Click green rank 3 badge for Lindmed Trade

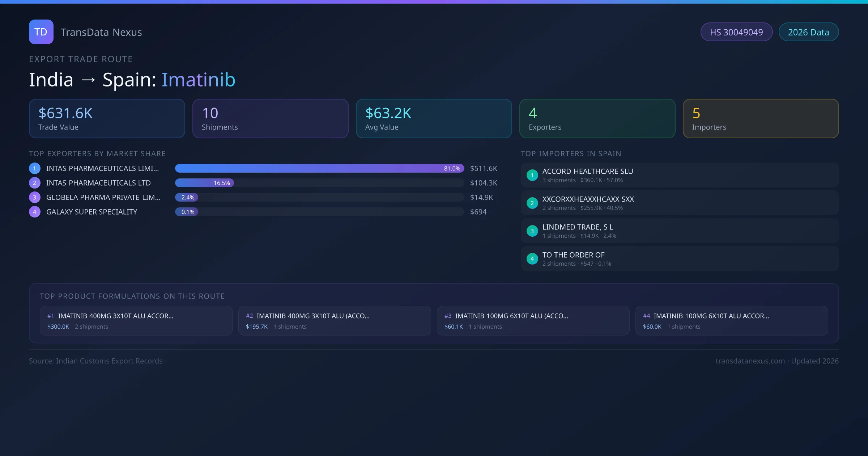532,231
